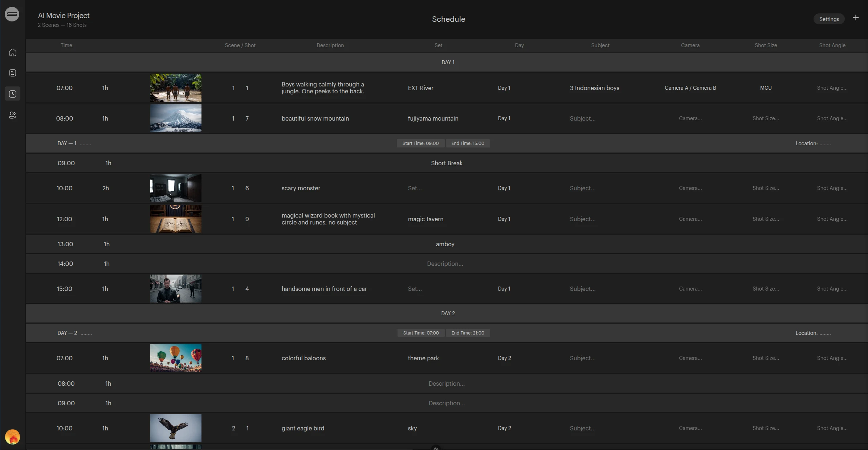868x450 pixels.
Task: Open the cast and crew people icon
Action: point(13,115)
